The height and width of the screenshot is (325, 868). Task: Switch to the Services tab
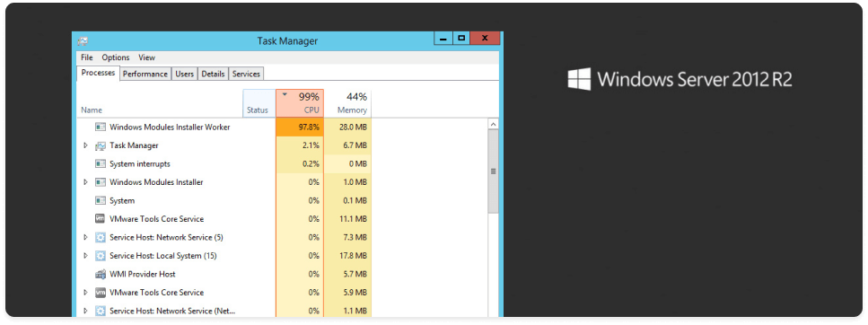tap(246, 74)
